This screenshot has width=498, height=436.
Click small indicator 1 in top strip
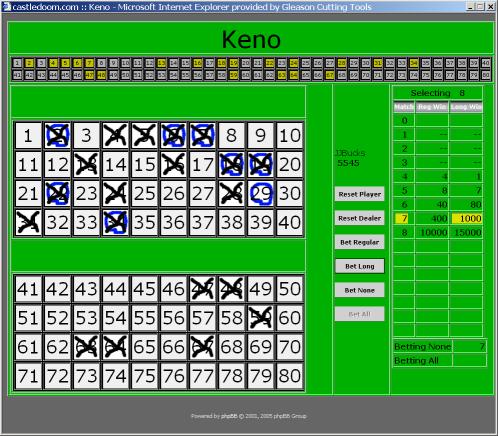(x=17, y=63)
